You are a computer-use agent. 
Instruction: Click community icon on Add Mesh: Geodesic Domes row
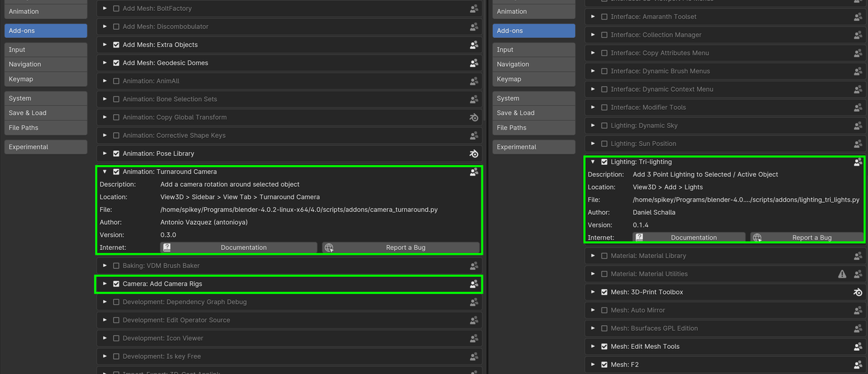(474, 63)
